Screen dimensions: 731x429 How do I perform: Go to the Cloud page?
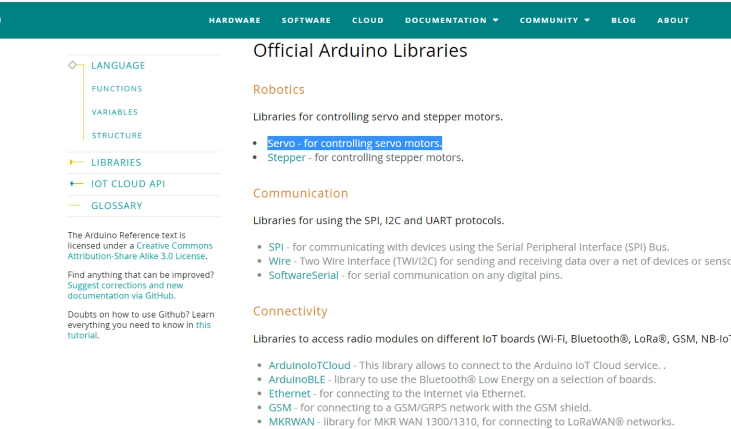pyautogui.click(x=368, y=21)
